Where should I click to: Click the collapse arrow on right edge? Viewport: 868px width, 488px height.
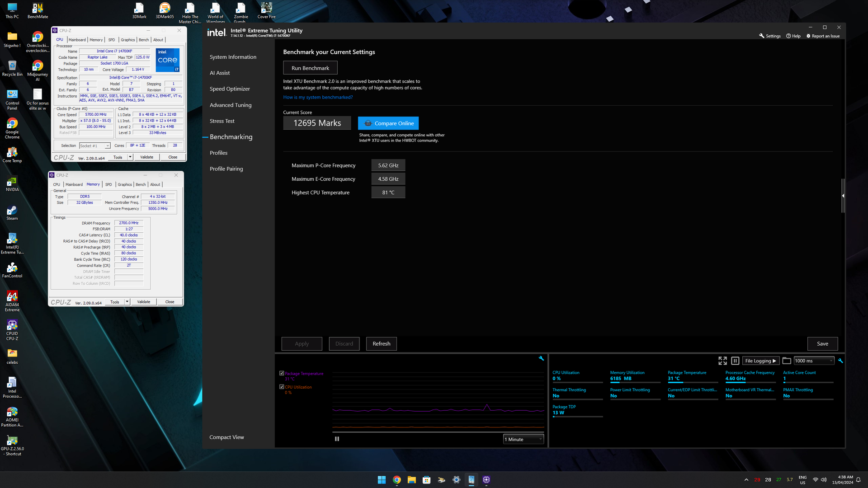843,196
